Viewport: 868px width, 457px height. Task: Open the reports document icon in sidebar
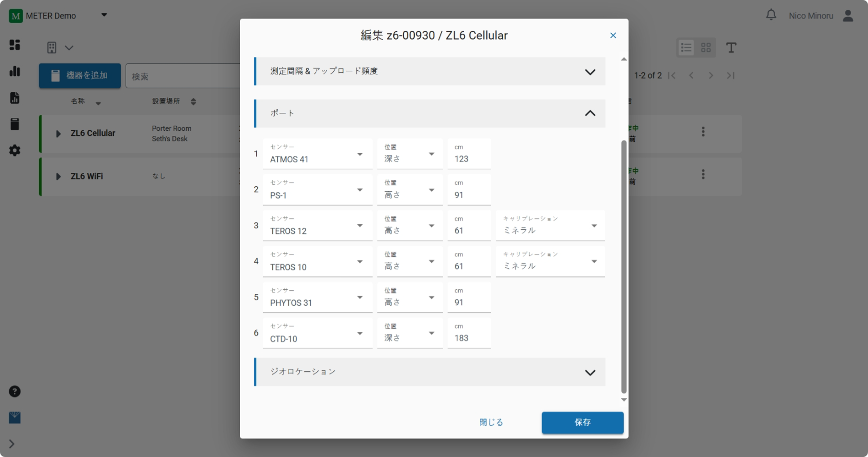[15, 97]
